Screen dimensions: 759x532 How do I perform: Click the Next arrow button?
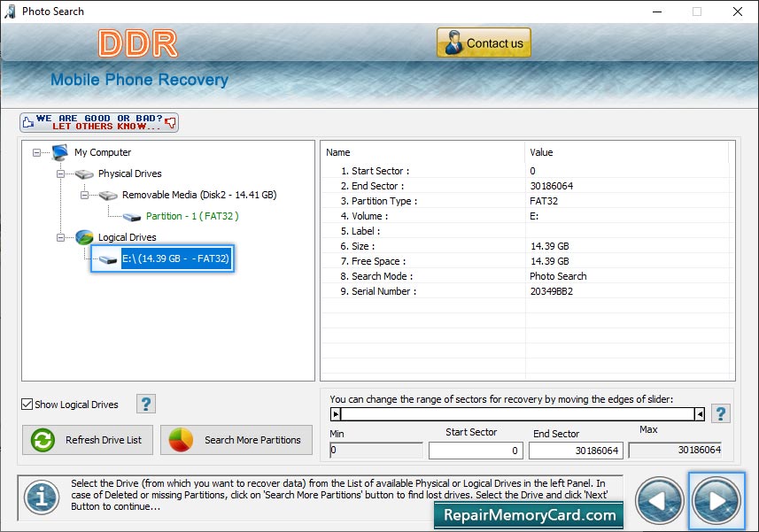coord(716,500)
